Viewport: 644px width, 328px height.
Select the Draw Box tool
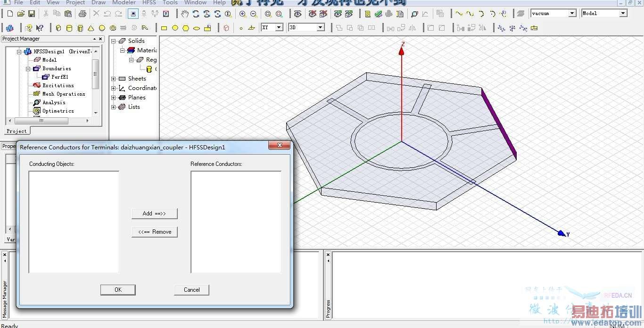pyautogui.click(x=58, y=28)
